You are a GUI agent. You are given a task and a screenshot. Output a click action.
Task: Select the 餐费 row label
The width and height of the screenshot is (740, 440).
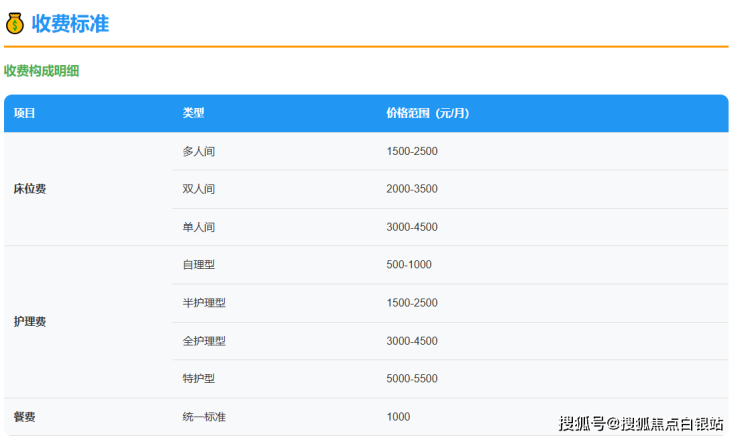pos(25,417)
